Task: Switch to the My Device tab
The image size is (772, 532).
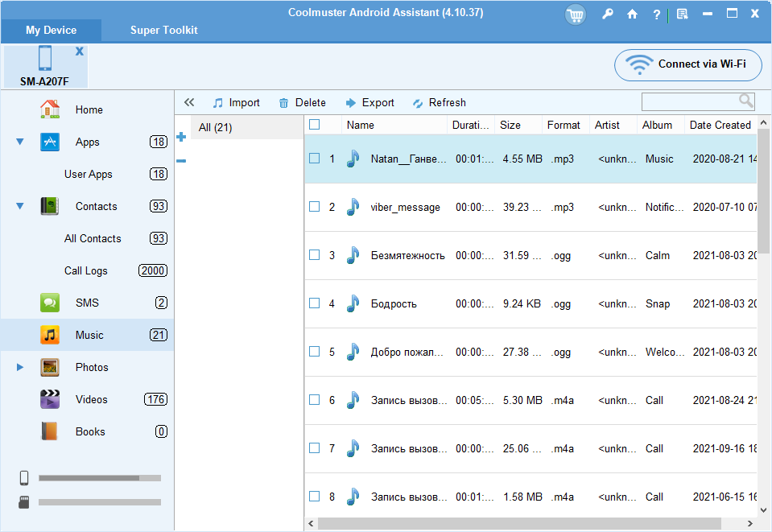Action: point(52,30)
